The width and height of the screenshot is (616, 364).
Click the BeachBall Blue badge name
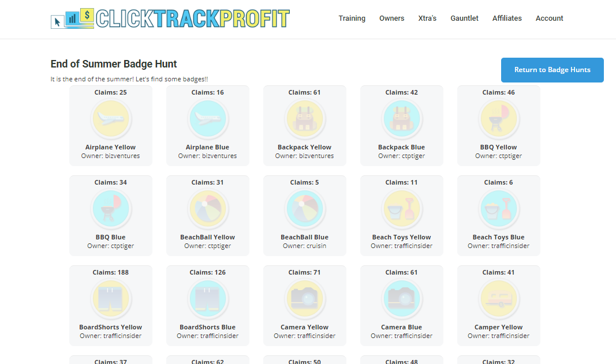tap(304, 237)
